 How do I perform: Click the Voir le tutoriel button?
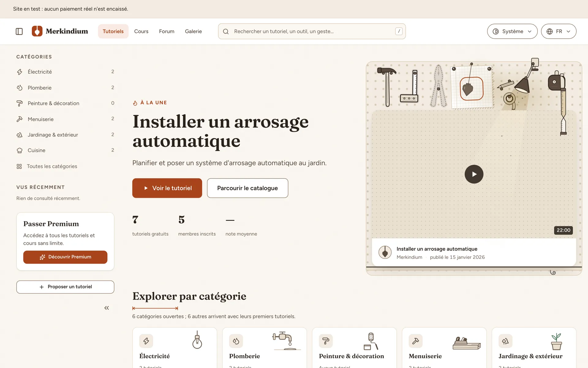(x=167, y=188)
